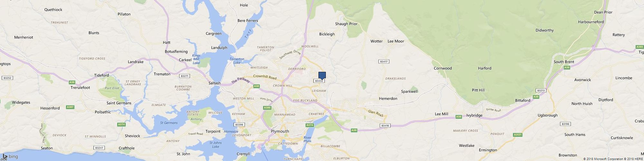Click the blue location pin marker

[322, 76]
